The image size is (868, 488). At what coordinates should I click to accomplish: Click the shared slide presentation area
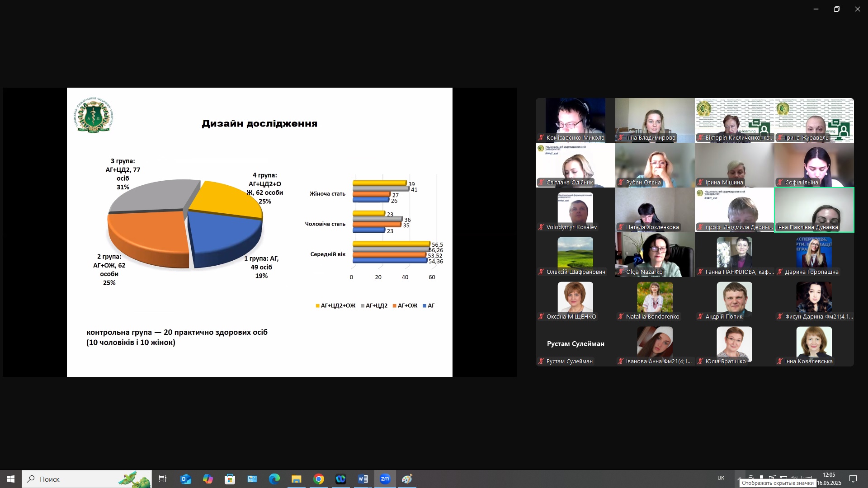coord(259,232)
